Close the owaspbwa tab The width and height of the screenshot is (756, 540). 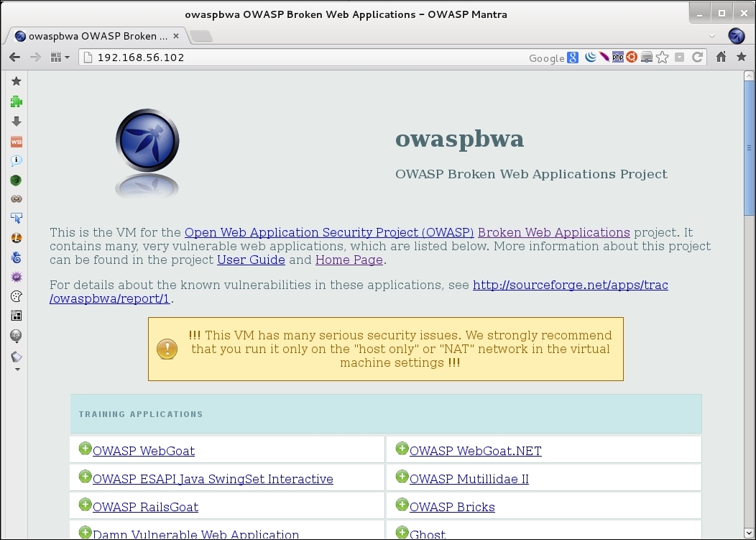(x=176, y=36)
